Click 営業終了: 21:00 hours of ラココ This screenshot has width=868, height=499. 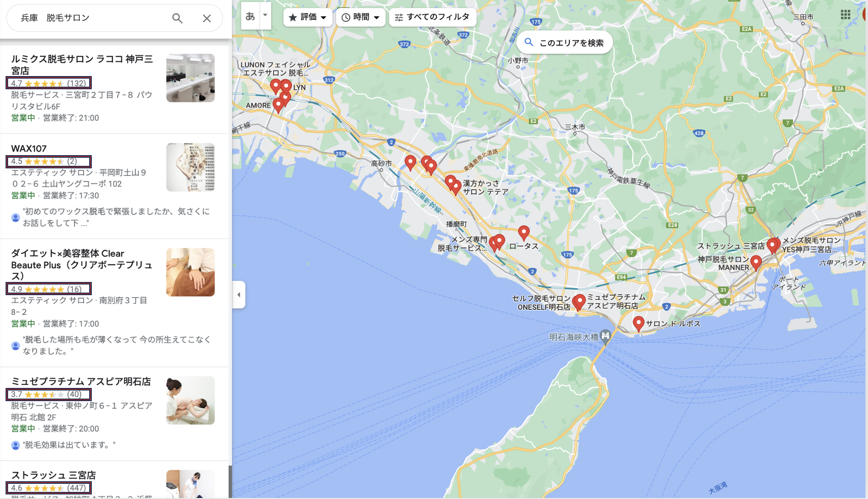(71, 118)
